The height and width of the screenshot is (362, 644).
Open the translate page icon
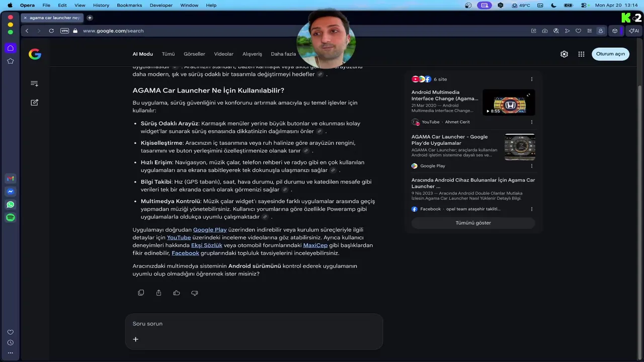click(x=556, y=31)
